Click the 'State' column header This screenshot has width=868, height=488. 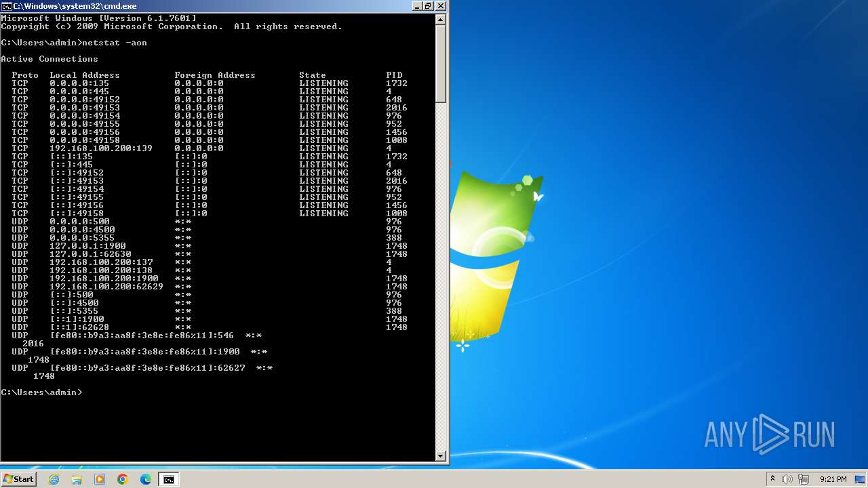(313, 75)
